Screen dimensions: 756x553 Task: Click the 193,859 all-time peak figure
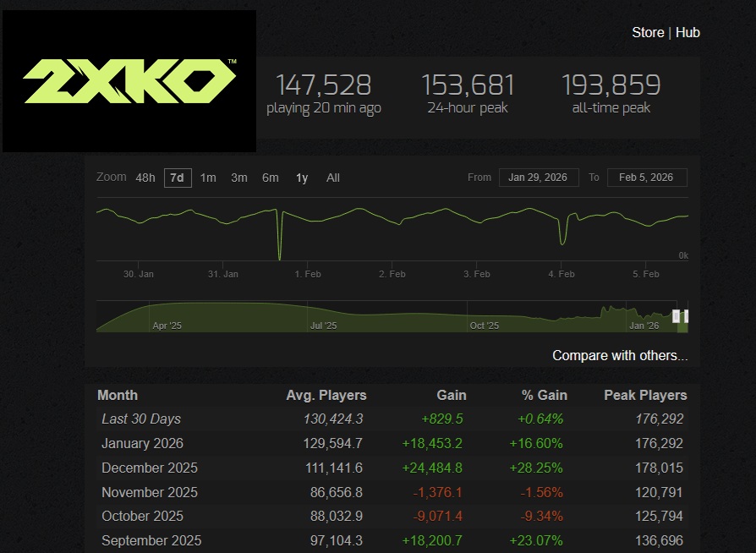[x=611, y=85]
